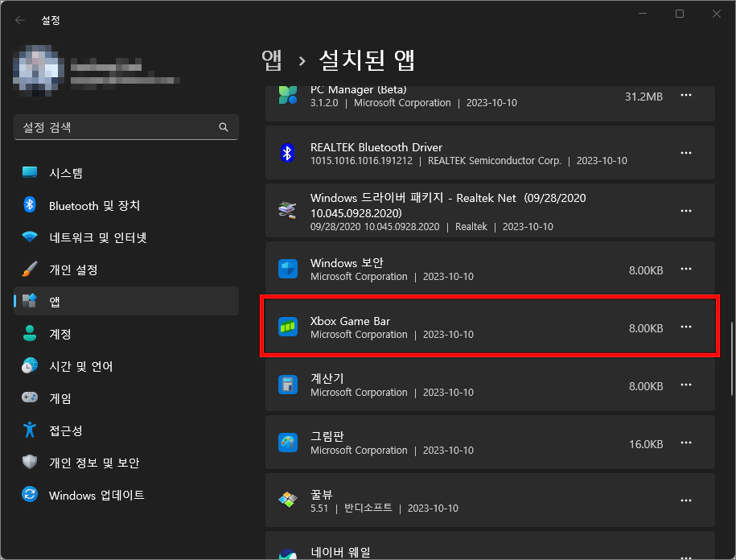Screen dimensions: 736x560
Task: Click the 16.0KB size for 그림판
Action: [x=646, y=444]
